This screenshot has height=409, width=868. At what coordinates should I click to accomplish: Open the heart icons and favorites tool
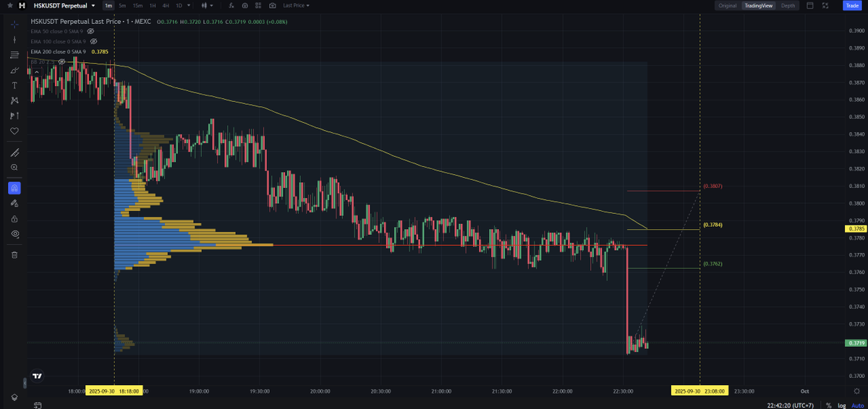click(x=14, y=131)
